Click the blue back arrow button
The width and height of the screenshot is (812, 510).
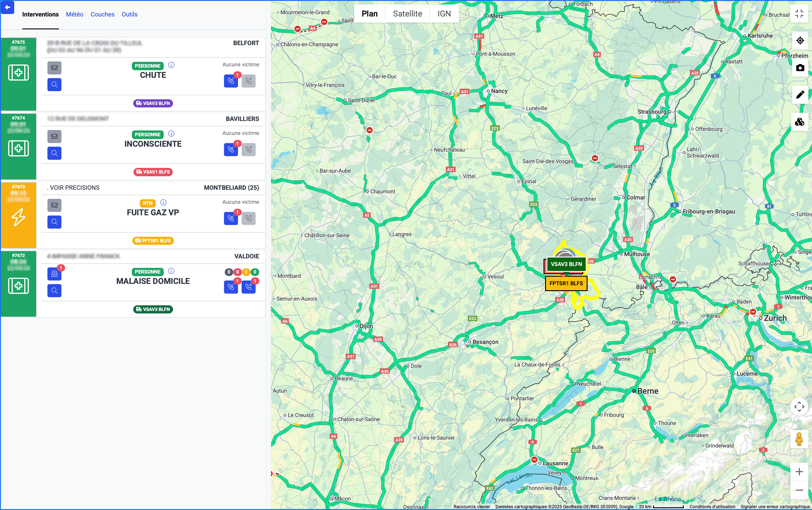tap(7, 7)
